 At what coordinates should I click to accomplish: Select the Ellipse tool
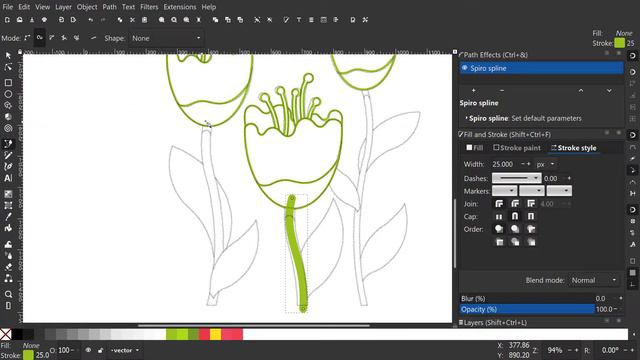coord(8,94)
